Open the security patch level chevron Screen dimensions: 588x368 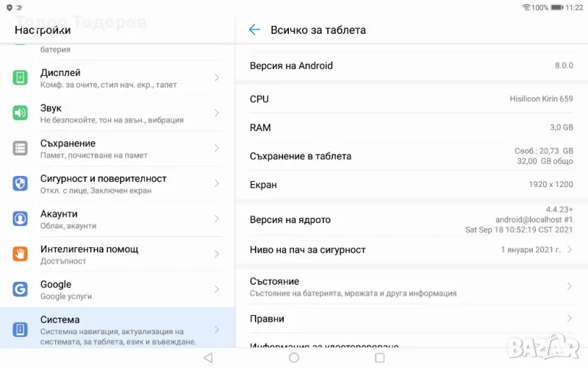point(570,250)
